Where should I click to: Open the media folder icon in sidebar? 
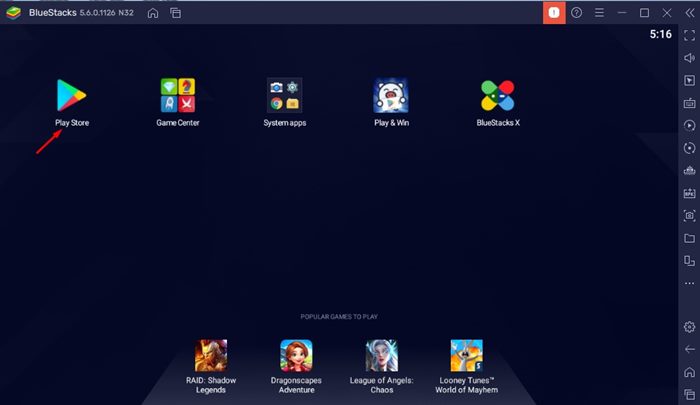689,238
